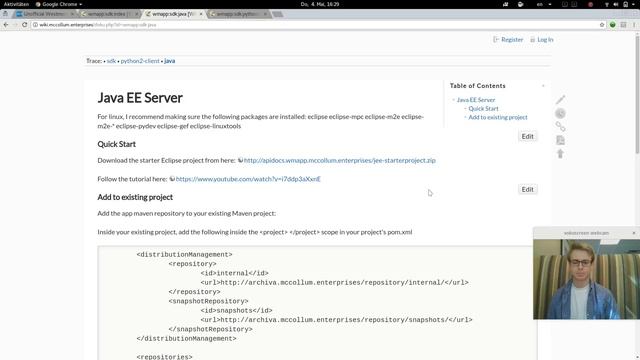Click the '<id>internal</id>' code line
This screenshot has width=640, height=360.
(234, 273)
